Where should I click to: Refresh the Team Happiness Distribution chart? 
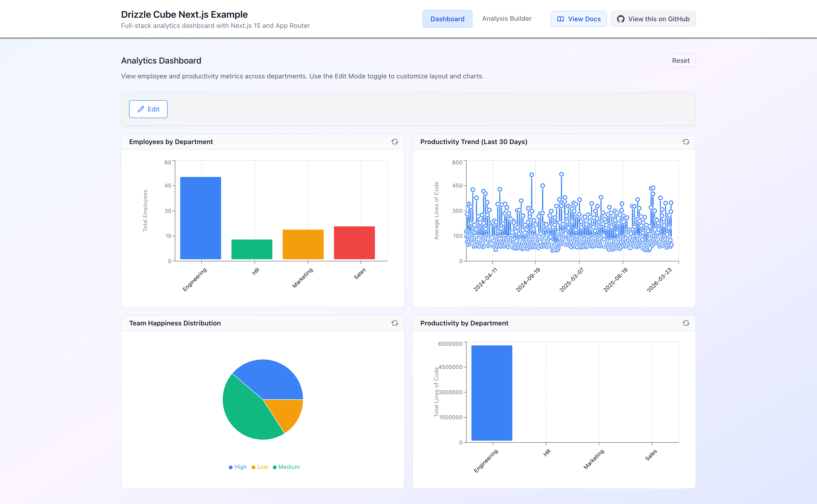click(x=395, y=323)
